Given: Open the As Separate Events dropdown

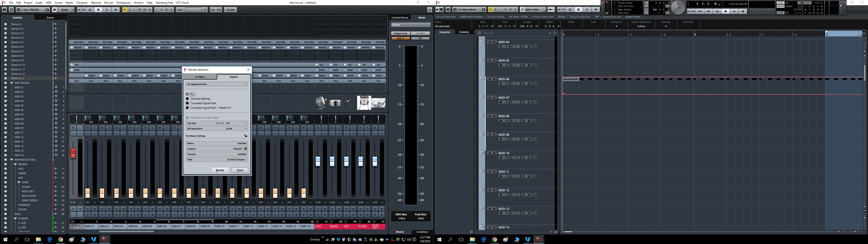Looking at the screenshot, I should pos(217,84).
